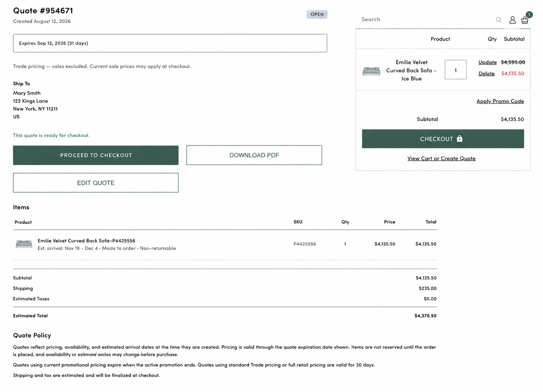Click PROCEED TO CHECKOUT button
This screenshot has width=543, height=392.
tap(96, 155)
